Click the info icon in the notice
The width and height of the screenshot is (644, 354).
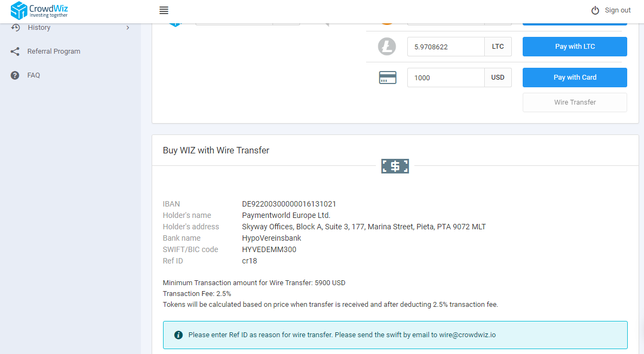[178, 335]
